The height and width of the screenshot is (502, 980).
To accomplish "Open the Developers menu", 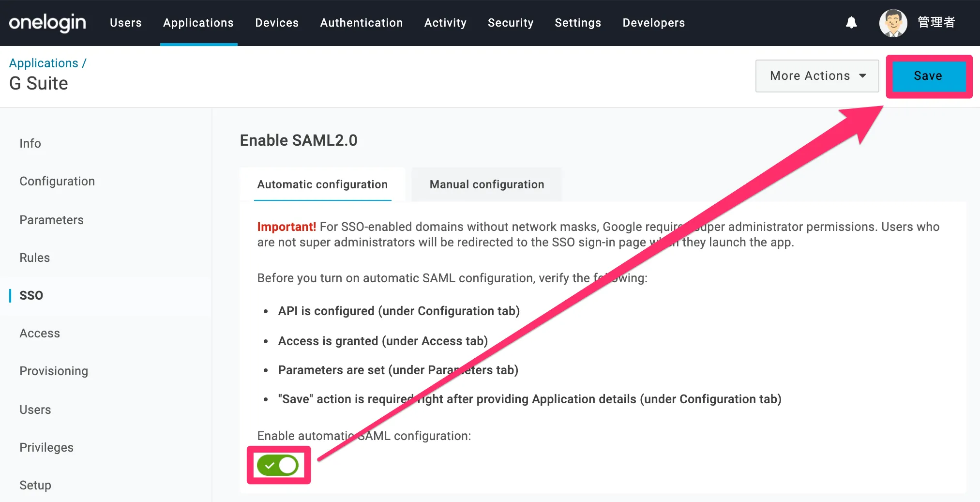I will coord(653,23).
